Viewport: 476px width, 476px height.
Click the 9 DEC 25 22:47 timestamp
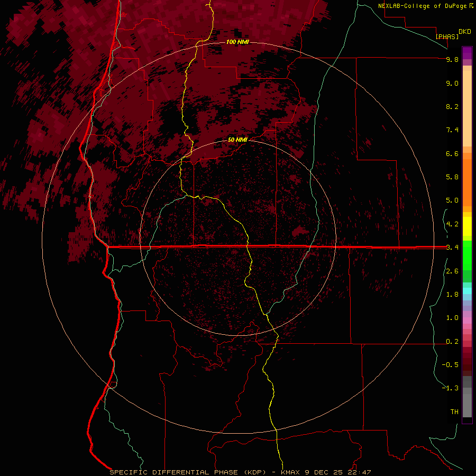tap(338, 472)
